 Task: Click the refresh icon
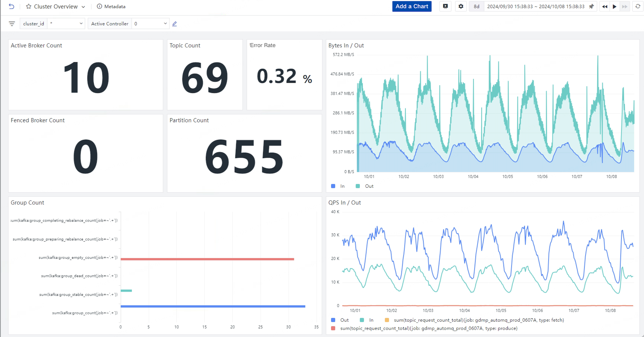(x=638, y=6)
